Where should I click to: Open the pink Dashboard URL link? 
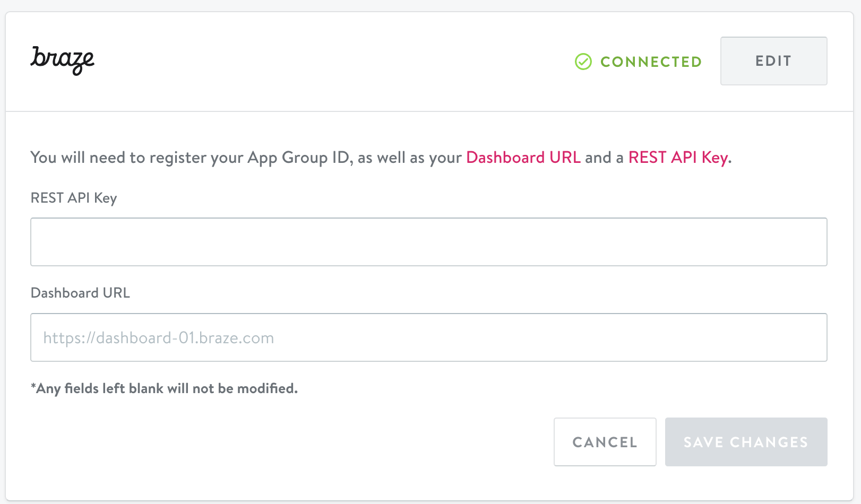click(x=523, y=158)
